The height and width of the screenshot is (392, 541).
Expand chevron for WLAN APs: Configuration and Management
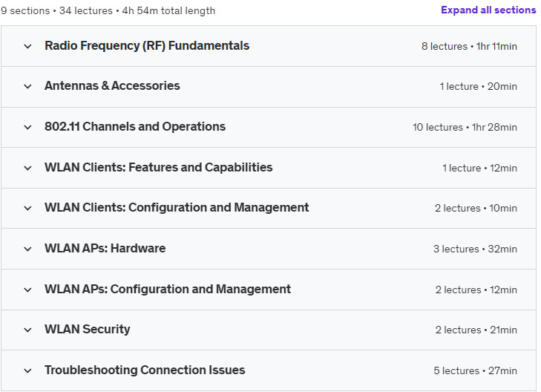click(x=27, y=290)
